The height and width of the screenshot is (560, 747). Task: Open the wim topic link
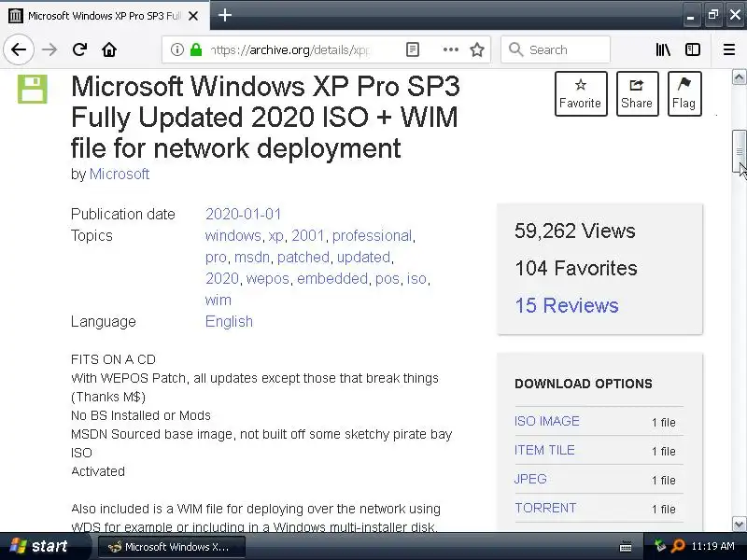pos(218,300)
